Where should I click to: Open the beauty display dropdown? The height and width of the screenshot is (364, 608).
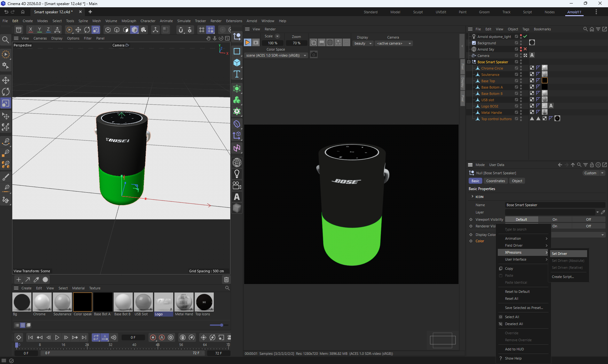[x=363, y=43]
